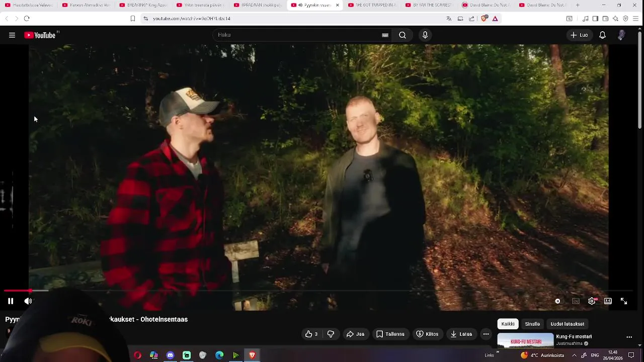Mute the video volume speaker icon
Viewport: 644px width, 362px height.
[28, 301]
